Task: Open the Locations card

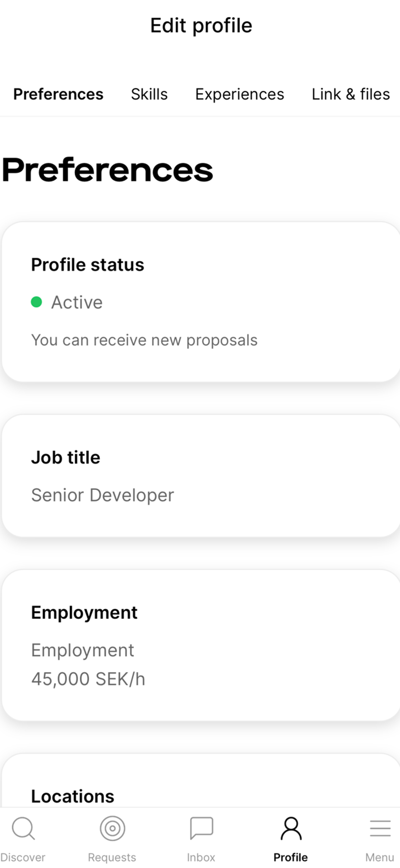Action: click(201, 781)
